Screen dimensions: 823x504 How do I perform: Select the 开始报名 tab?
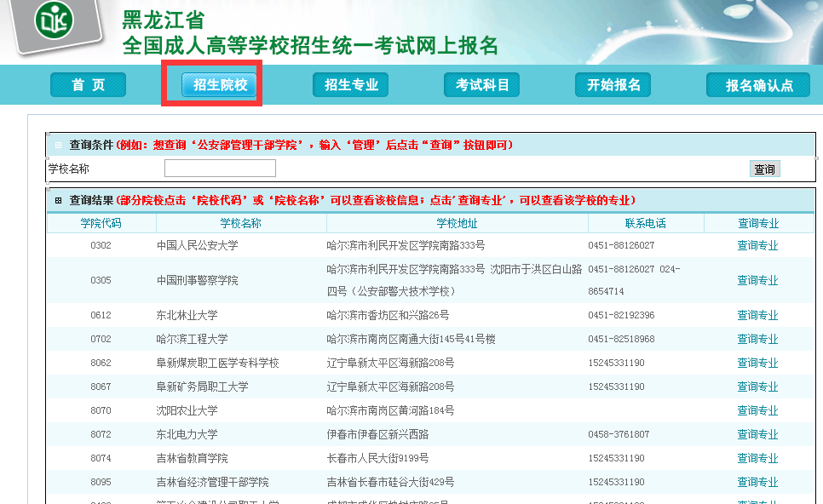coord(613,85)
